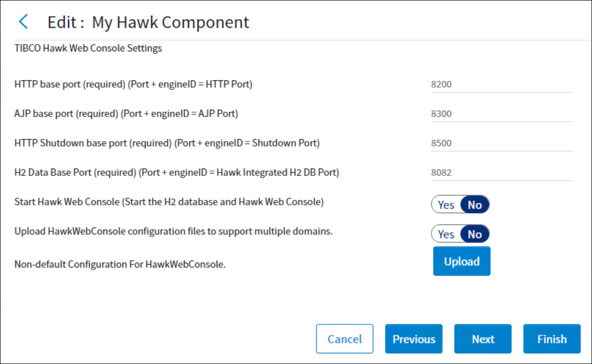Click the H2 Data Base Port field
Viewport: 592px width, 364px height.
pos(501,172)
